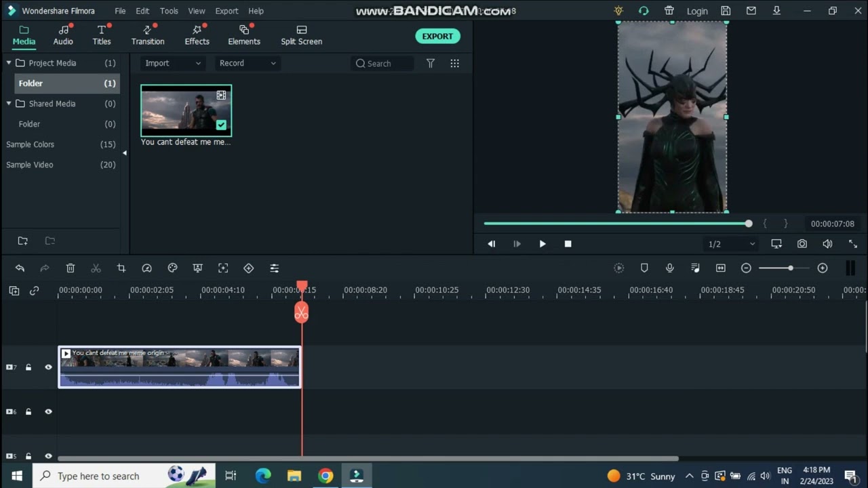The width and height of the screenshot is (868, 488).
Task: Switch to the Transition tab
Action: tap(148, 35)
